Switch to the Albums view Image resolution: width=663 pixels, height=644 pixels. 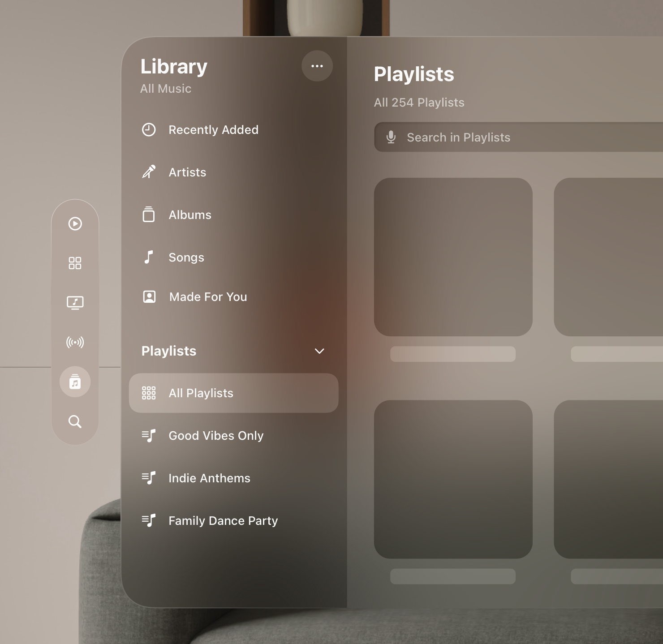click(x=190, y=215)
